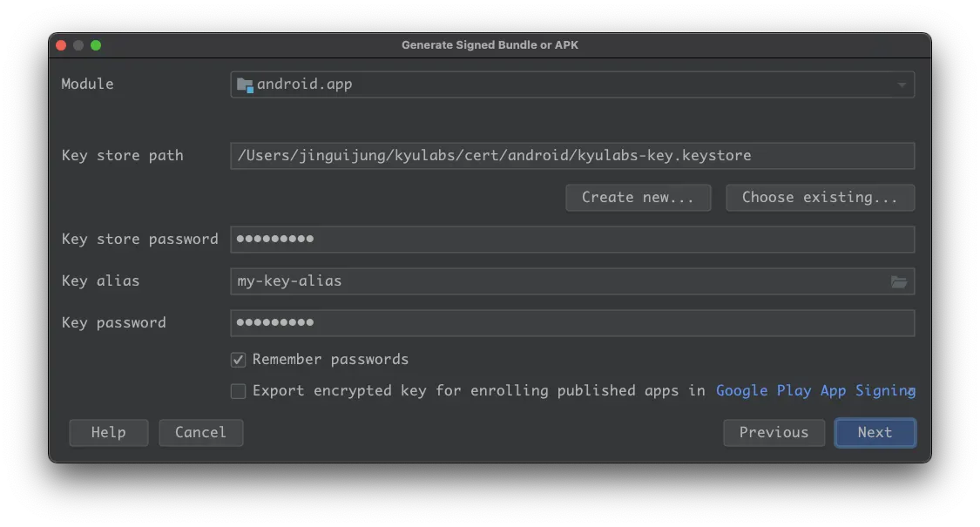Screen dimensions: 980x527
Task: Browse key aliases with the folder icon
Action: tap(899, 282)
